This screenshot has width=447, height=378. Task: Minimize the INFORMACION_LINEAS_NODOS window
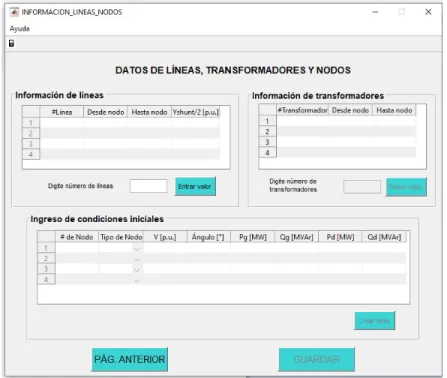[x=375, y=12]
